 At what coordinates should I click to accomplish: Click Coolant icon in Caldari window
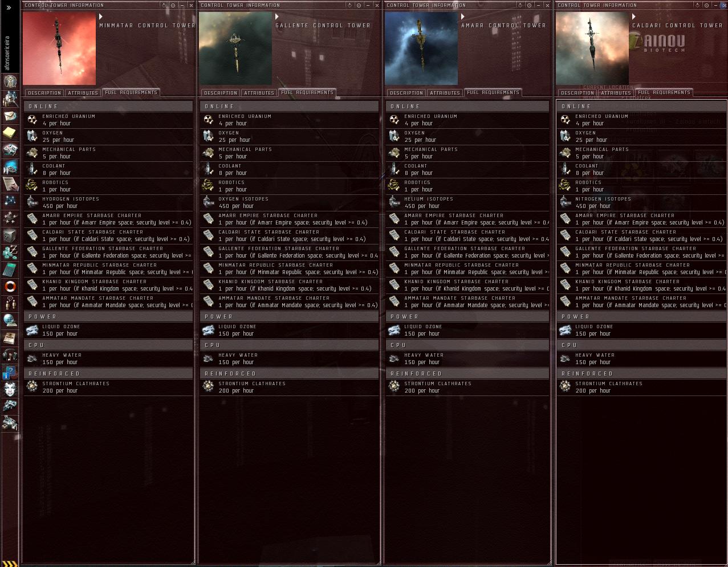565,169
